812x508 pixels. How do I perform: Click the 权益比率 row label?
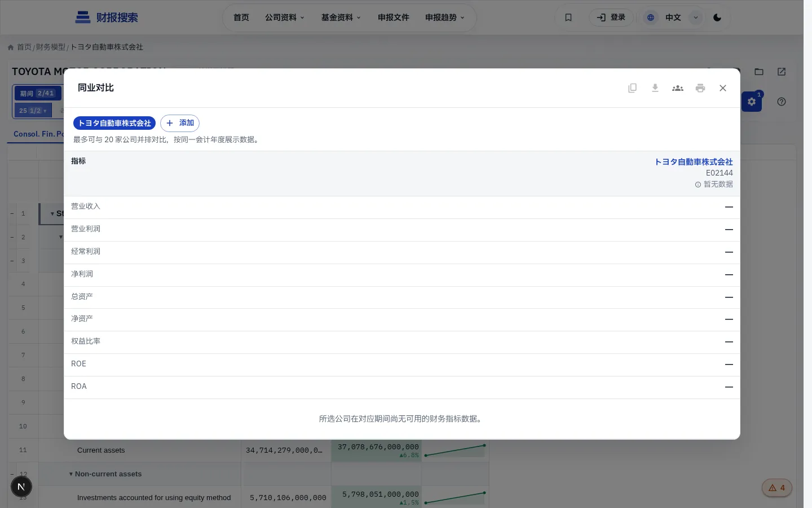coord(86,341)
